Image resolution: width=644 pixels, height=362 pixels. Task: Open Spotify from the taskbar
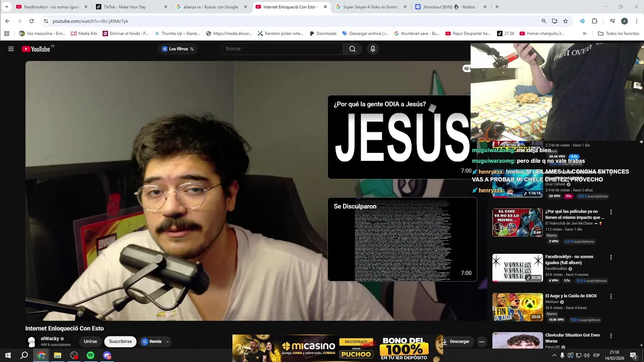[x=91, y=355]
